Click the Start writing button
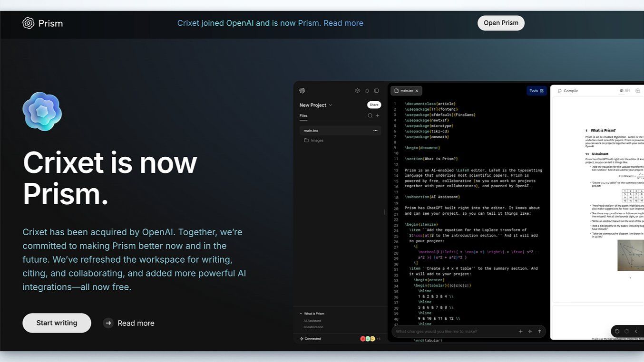The image size is (644, 362). (x=57, y=323)
